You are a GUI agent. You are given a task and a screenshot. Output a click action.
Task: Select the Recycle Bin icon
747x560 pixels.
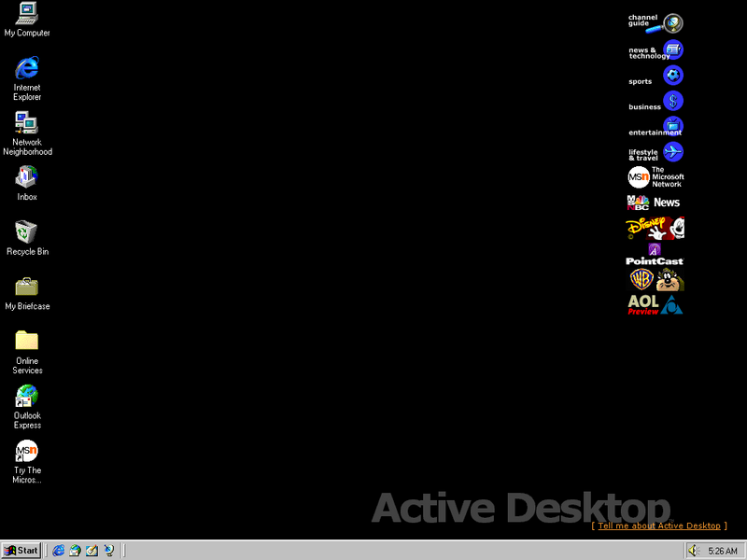[x=27, y=238]
